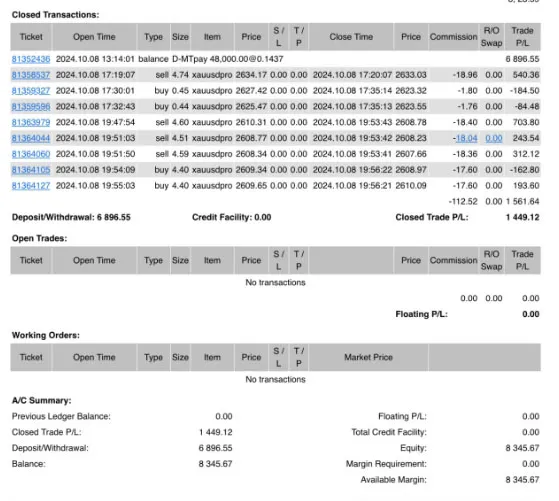Screen dimensions: 559x501
Task: Select the 'Open Trades:' heading
Action: click(x=40, y=238)
